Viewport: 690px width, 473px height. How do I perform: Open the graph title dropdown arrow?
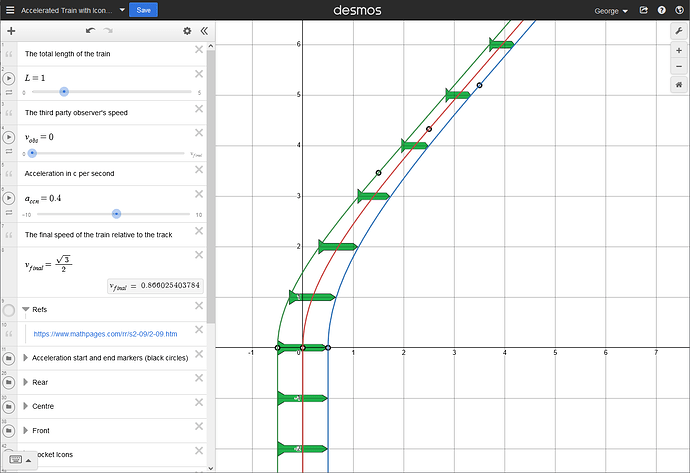[x=122, y=10]
